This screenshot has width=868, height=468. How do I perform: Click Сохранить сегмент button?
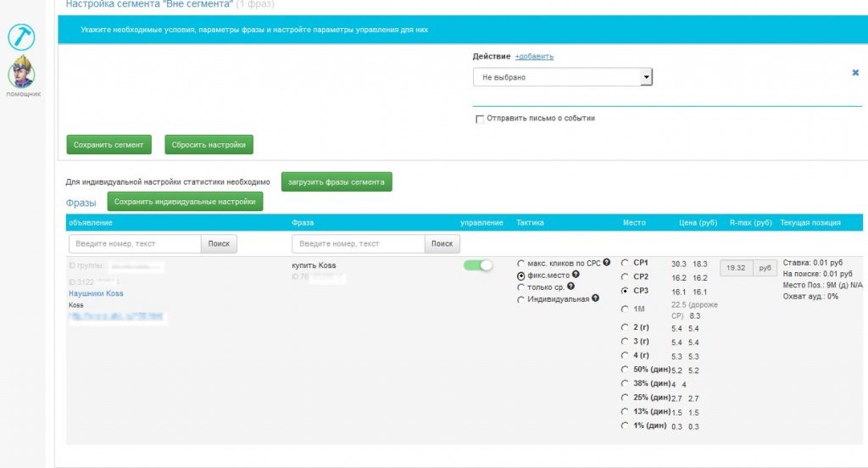click(108, 144)
